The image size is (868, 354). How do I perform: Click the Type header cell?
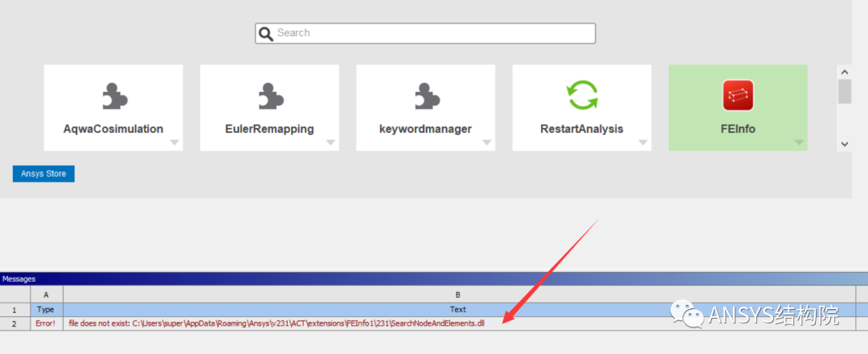pos(47,310)
